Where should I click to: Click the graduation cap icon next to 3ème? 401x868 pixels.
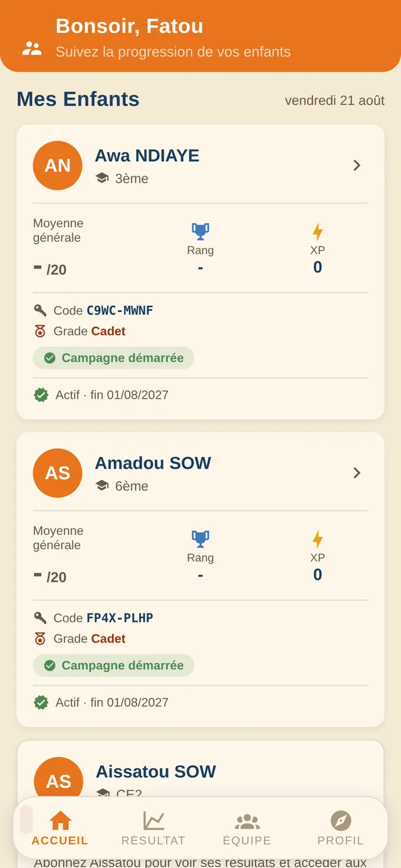click(102, 179)
